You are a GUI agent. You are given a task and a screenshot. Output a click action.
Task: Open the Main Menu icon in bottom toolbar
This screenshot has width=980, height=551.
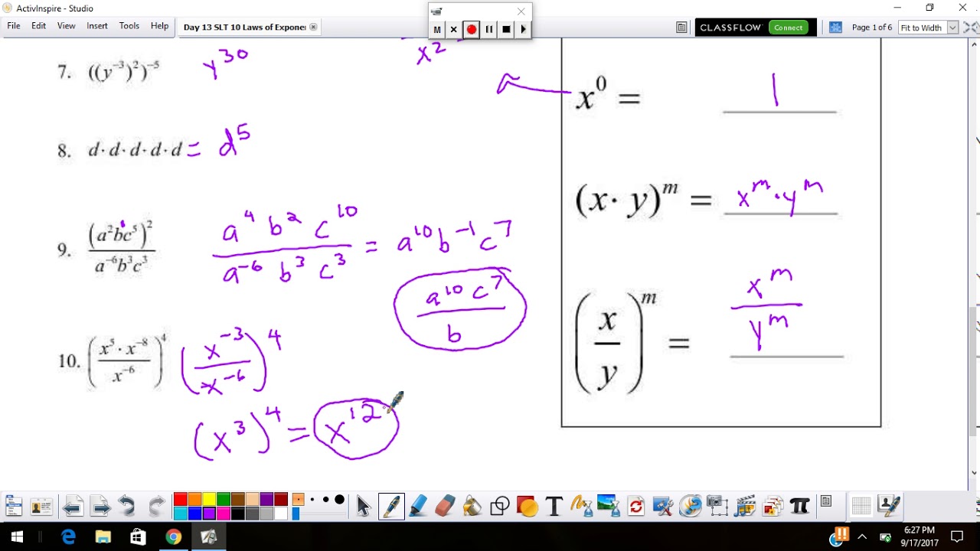[x=13, y=506]
